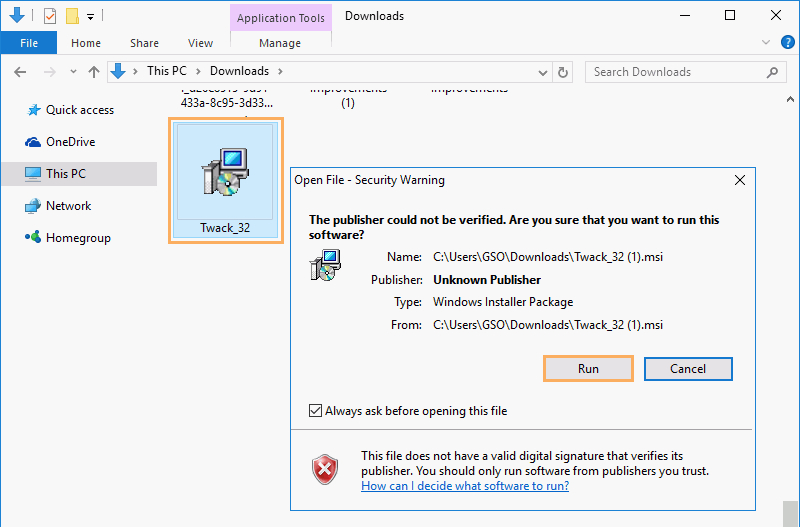The image size is (800, 527).
Task: Click the Search Downloads input box
Action: click(675, 72)
